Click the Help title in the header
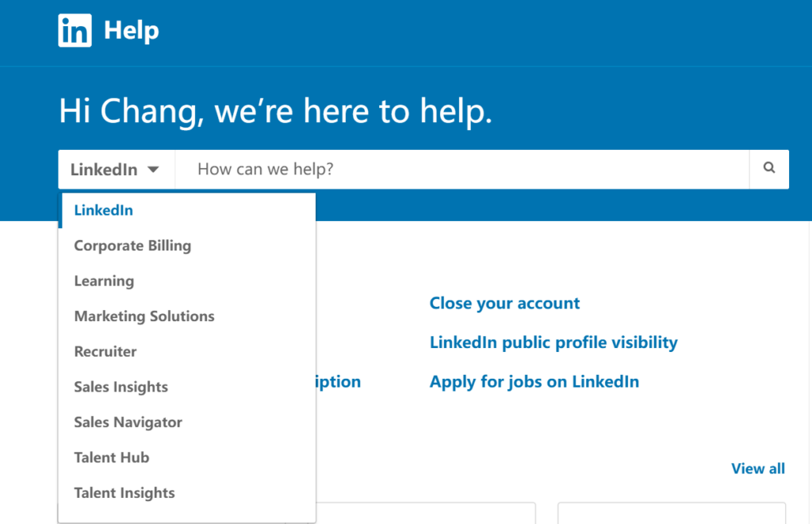The width and height of the screenshot is (812, 524). point(132,30)
